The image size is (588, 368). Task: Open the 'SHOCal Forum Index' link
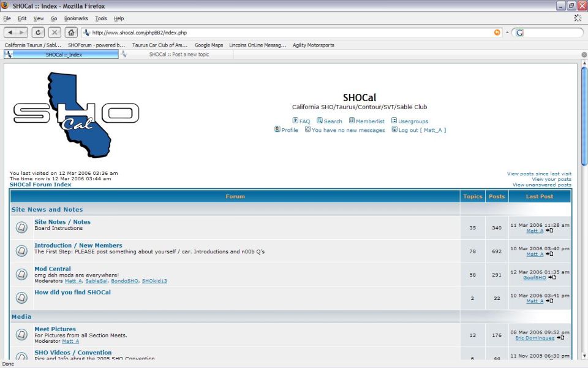(x=40, y=185)
